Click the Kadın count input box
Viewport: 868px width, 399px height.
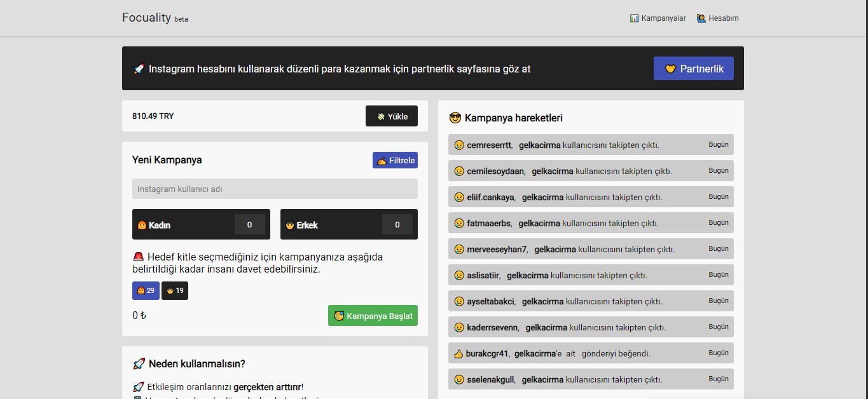pyautogui.click(x=250, y=224)
